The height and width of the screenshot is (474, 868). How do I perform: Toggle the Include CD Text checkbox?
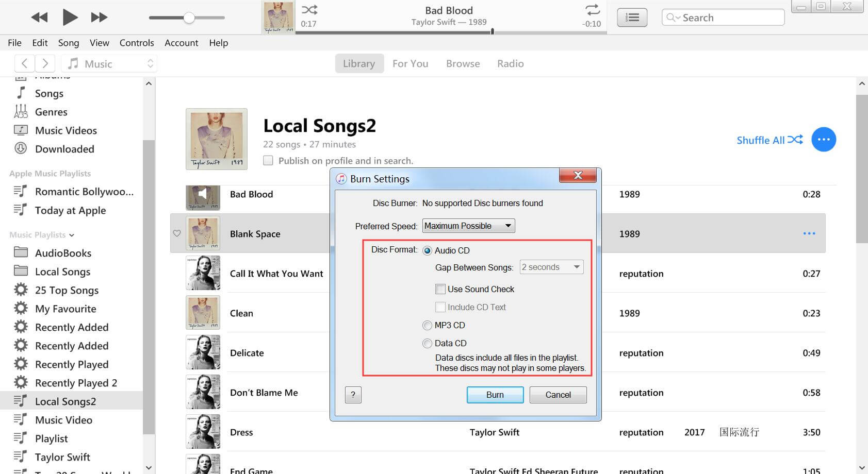[440, 307]
